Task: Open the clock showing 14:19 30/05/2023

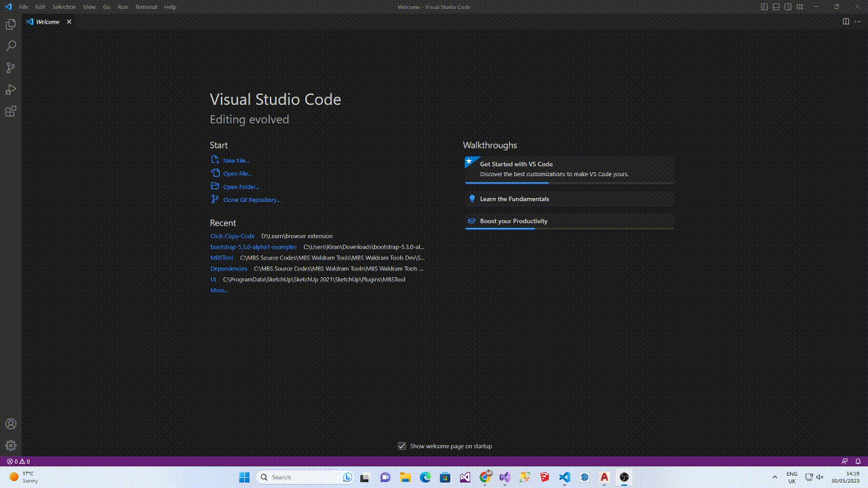Action: (846, 477)
